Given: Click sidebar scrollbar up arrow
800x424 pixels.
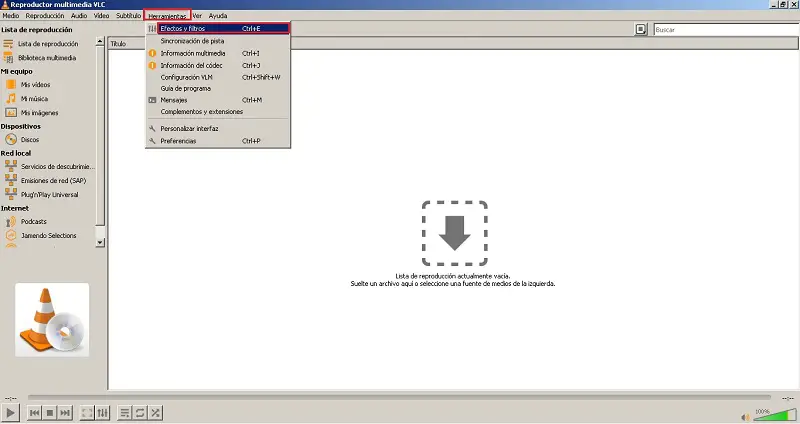Looking at the screenshot, I should [100, 41].
